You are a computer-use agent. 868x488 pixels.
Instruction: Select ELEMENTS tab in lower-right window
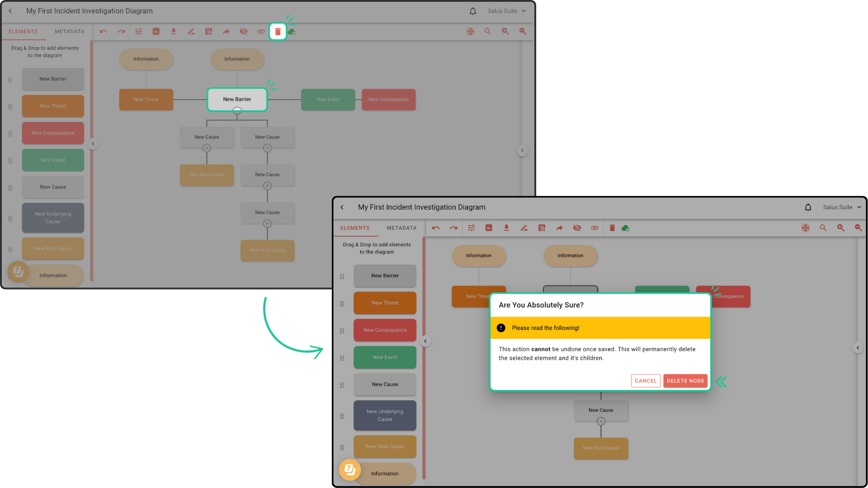point(355,228)
